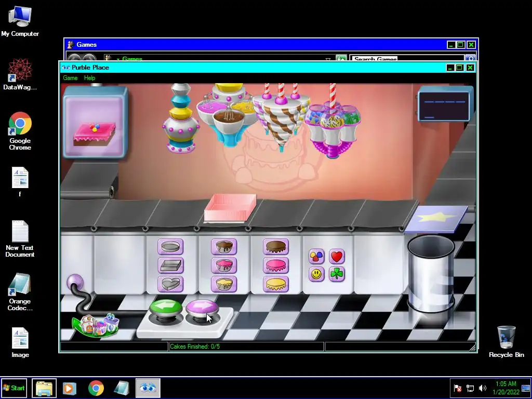Open the New Text Document file
This screenshot has height=399, width=532.
tap(20, 239)
